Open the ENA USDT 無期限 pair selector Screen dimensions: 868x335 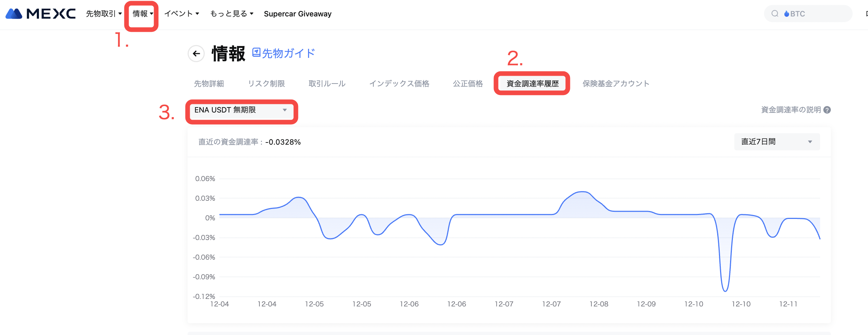[241, 110]
